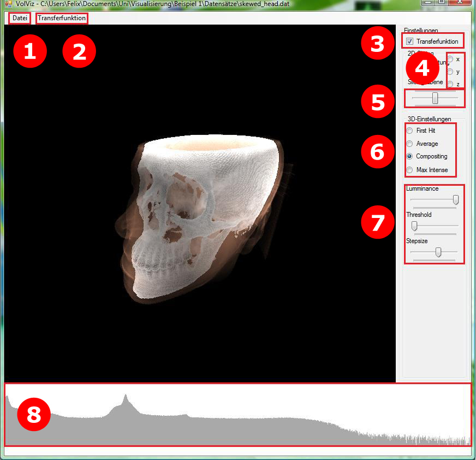The width and height of the screenshot is (476, 460).
Task: Click the slicing plane slider handle
Action: 435,98
